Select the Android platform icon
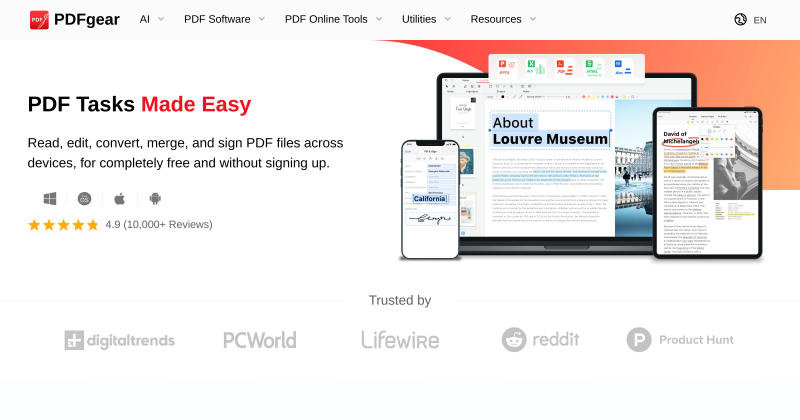The height and width of the screenshot is (420, 800). (x=155, y=199)
